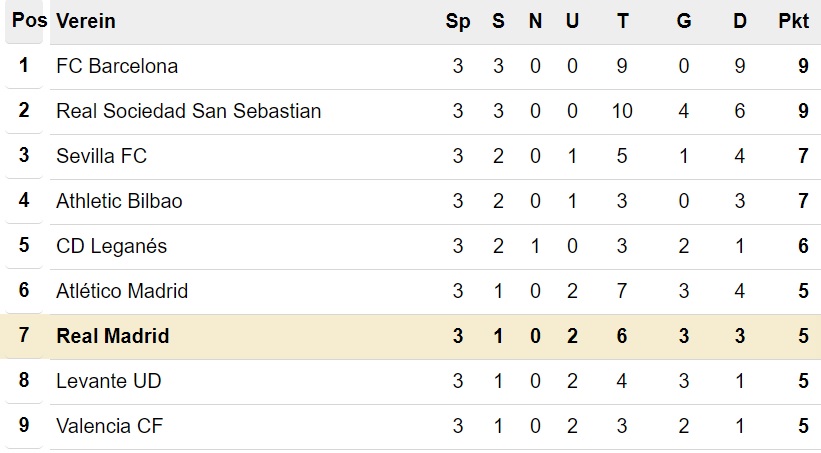This screenshot has width=821, height=453.
Task: Select the Valencia CF team name
Action: [109, 426]
